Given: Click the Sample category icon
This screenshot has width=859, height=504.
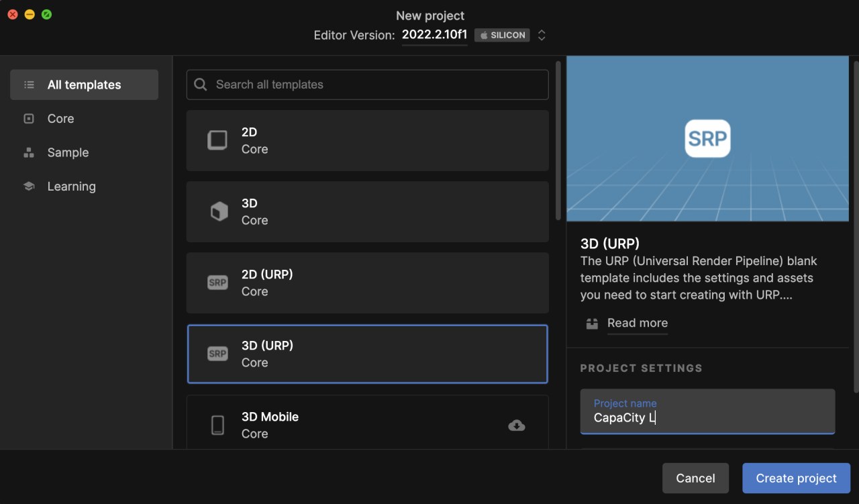Looking at the screenshot, I should 29,152.
